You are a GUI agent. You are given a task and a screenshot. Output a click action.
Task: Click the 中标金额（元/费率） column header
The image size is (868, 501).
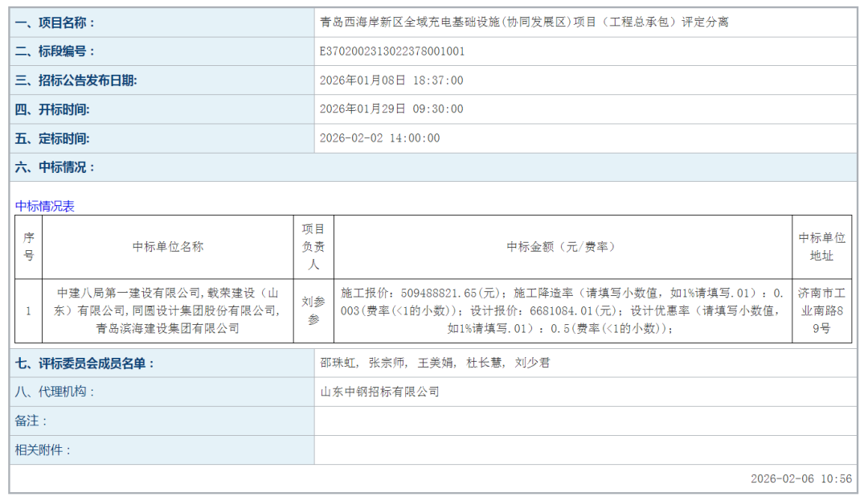562,247
